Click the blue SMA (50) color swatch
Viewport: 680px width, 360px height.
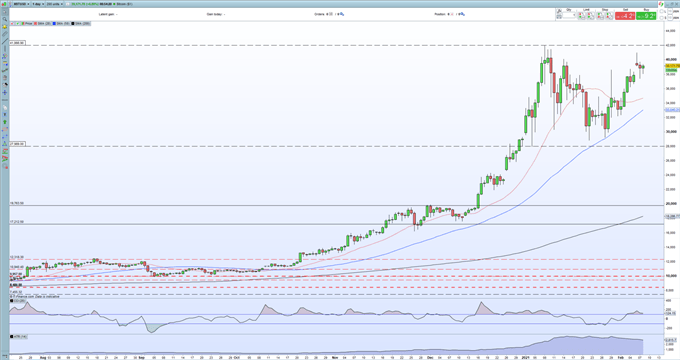tap(54, 23)
